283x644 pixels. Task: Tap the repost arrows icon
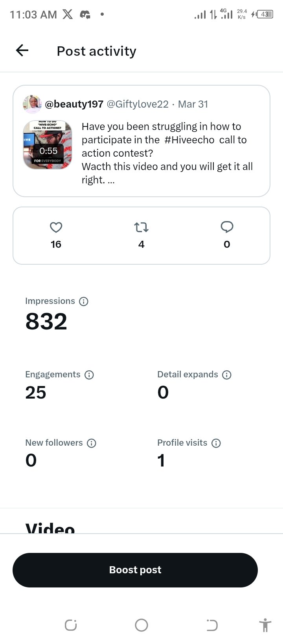[x=141, y=227]
